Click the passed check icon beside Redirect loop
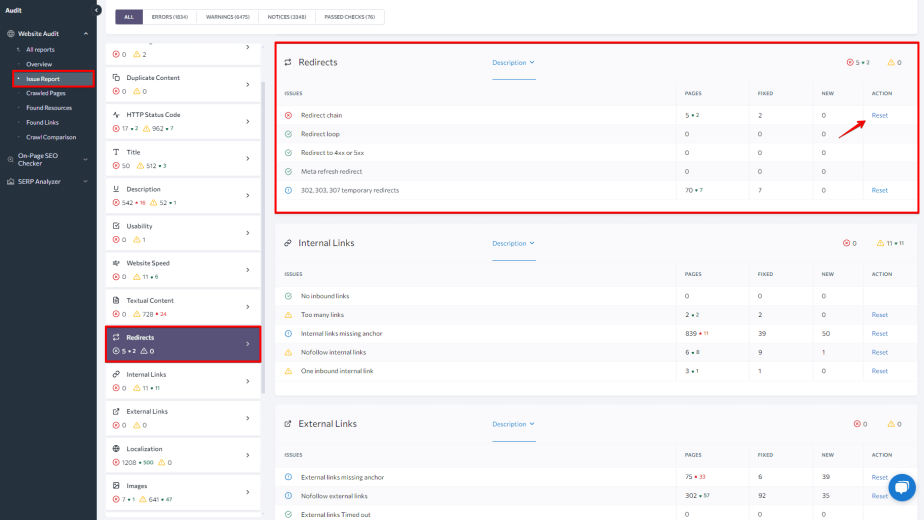The height and width of the screenshot is (520, 924). pos(288,134)
